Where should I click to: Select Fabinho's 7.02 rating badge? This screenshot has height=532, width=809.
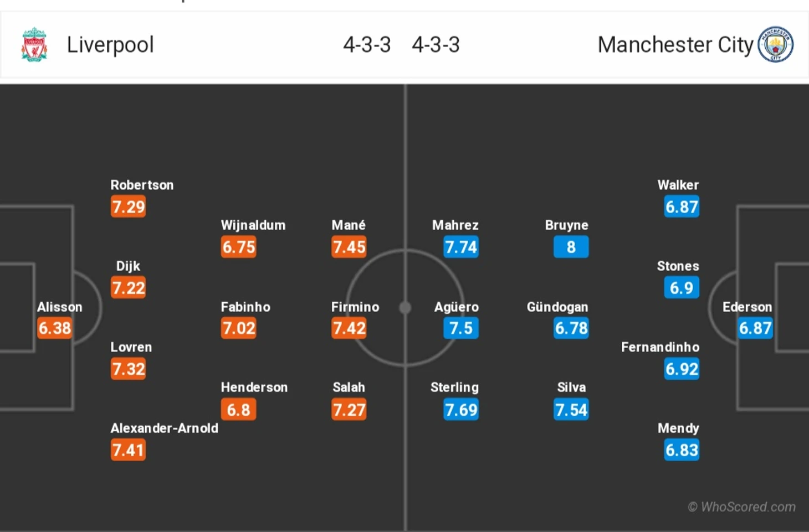(x=239, y=328)
